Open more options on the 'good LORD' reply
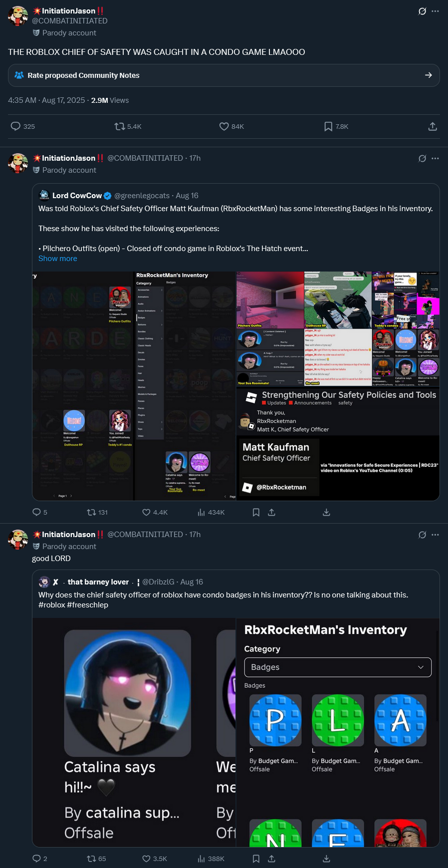This screenshot has height=868, width=448. point(436,535)
